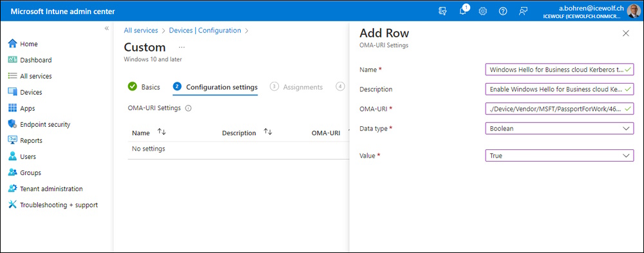This screenshot has width=644, height=253.
Task: Click the OMA-URI input field
Action: click(x=560, y=109)
